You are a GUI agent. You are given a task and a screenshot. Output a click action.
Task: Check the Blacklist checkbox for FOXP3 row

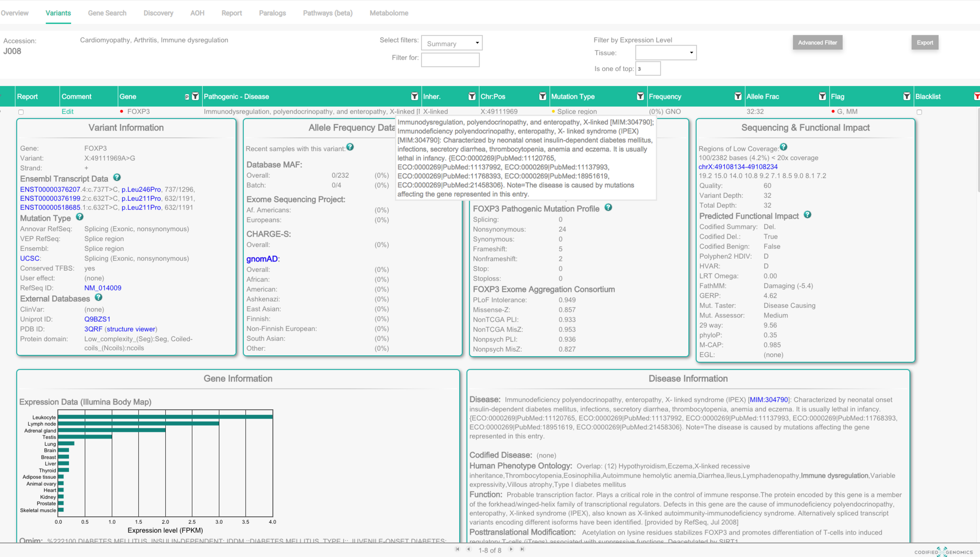(919, 112)
